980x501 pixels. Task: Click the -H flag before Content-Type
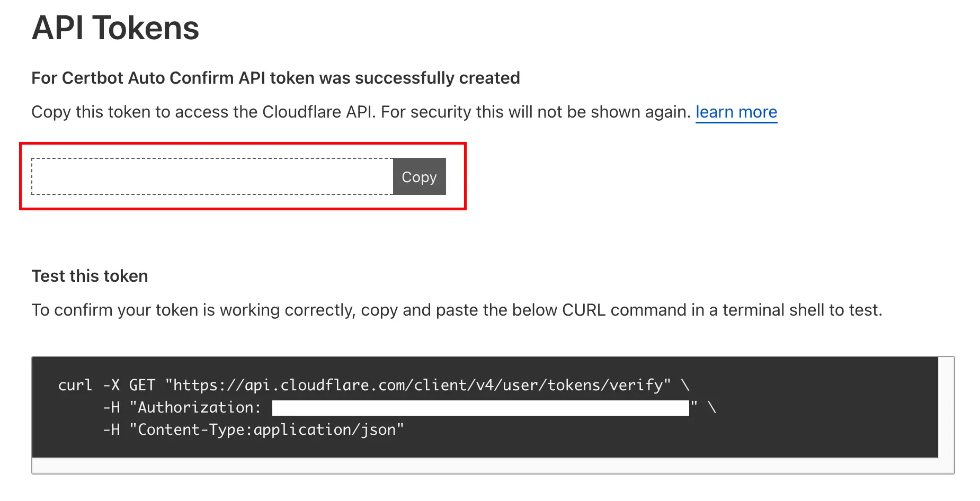pyautogui.click(x=111, y=430)
